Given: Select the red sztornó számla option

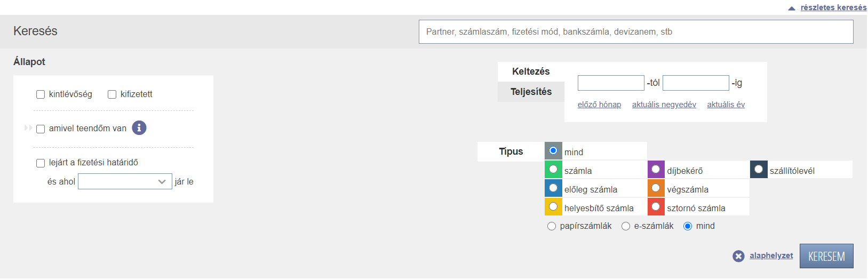Looking at the screenshot, I should pyautogui.click(x=656, y=206).
